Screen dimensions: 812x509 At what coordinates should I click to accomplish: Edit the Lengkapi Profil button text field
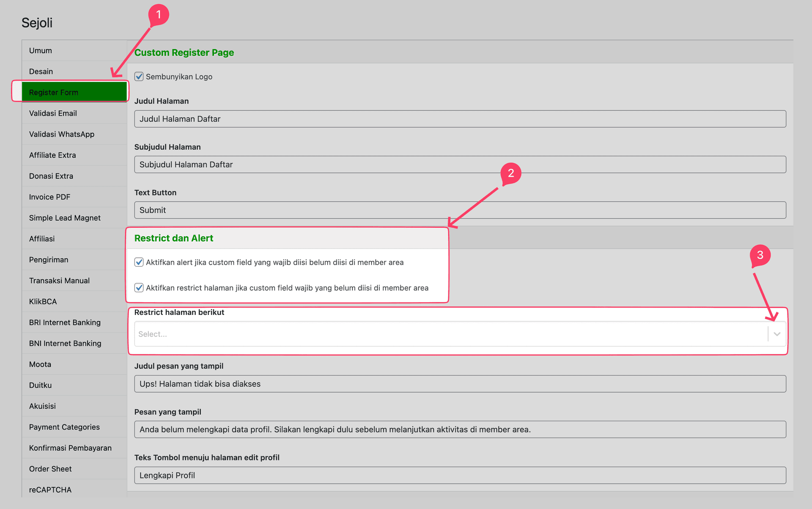tap(460, 475)
